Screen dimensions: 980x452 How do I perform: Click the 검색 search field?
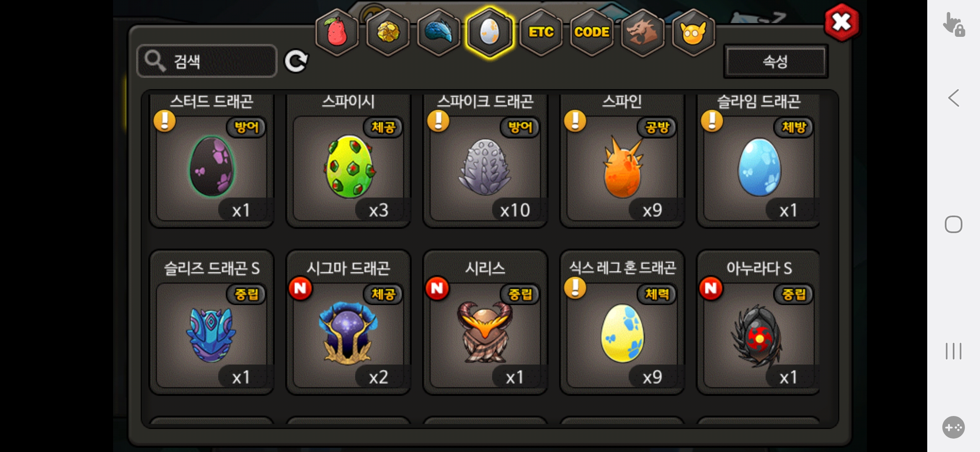click(x=207, y=61)
